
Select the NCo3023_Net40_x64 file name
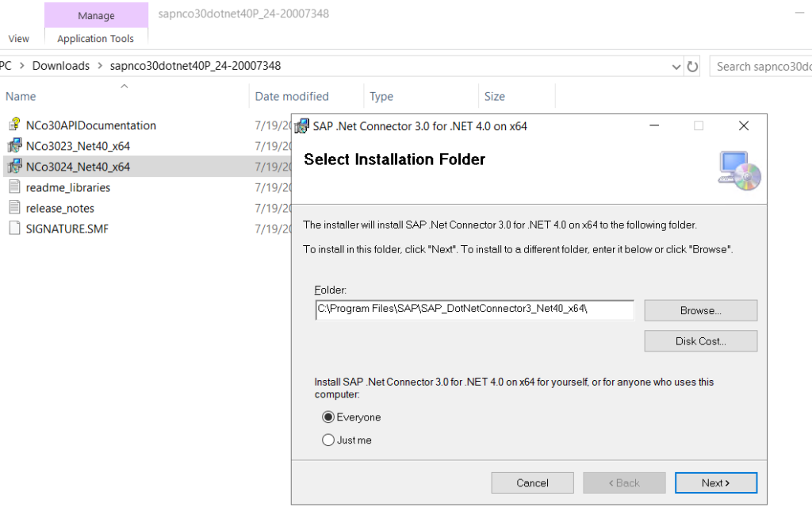[79, 146]
